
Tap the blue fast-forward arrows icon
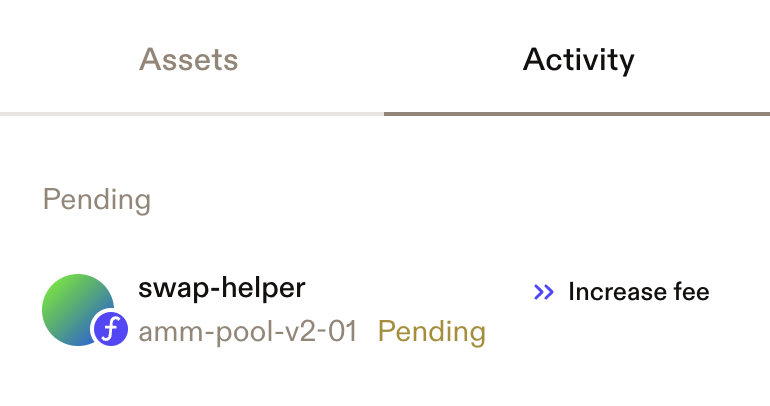click(544, 292)
